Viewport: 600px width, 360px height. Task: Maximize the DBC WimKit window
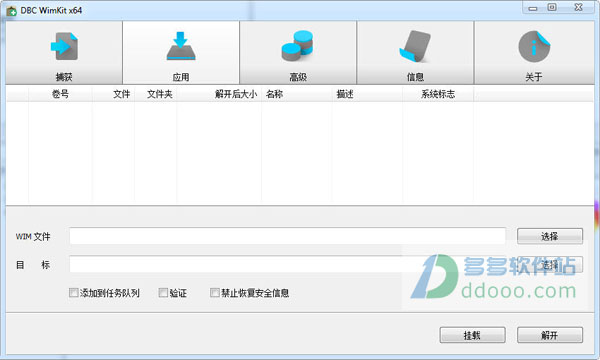[552, 7]
